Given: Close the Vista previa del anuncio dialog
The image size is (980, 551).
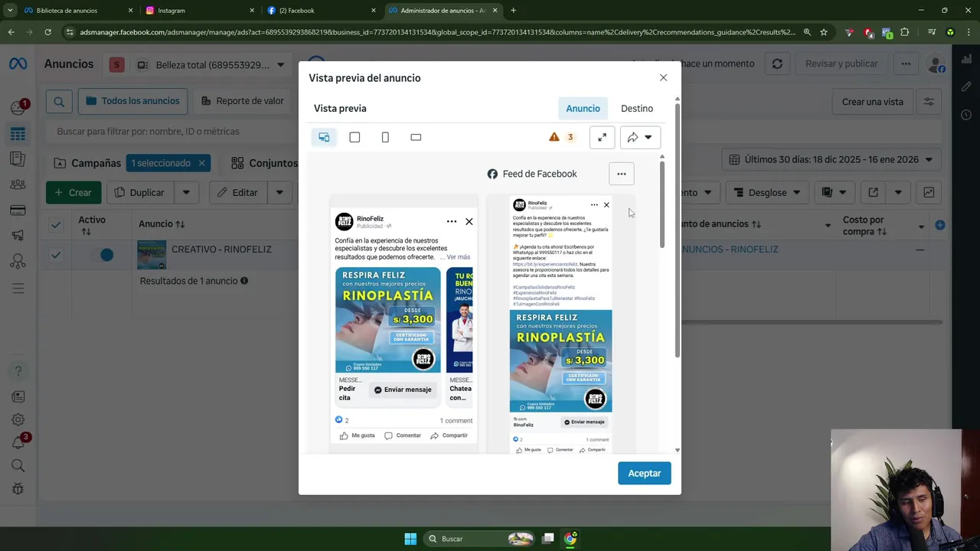Looking at the screenshot, I should point(664,77).
